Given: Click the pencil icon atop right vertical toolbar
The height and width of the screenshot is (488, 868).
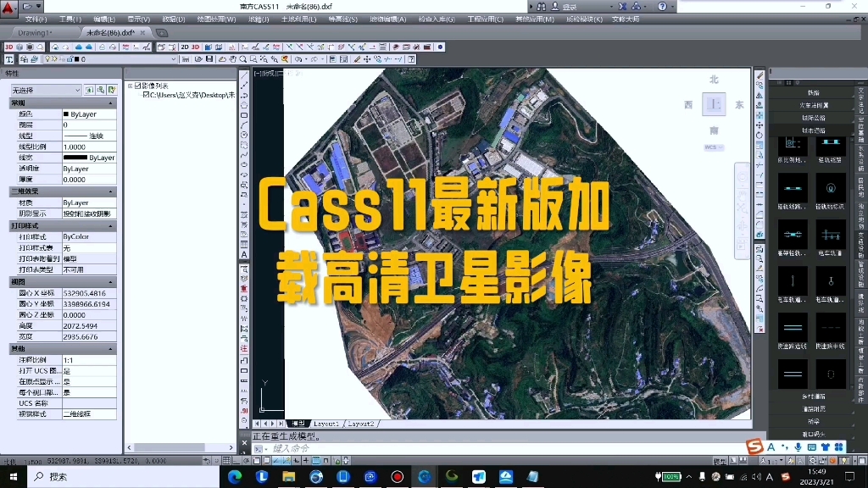Looking at the screenshot, I should click(x=760, y=75).
